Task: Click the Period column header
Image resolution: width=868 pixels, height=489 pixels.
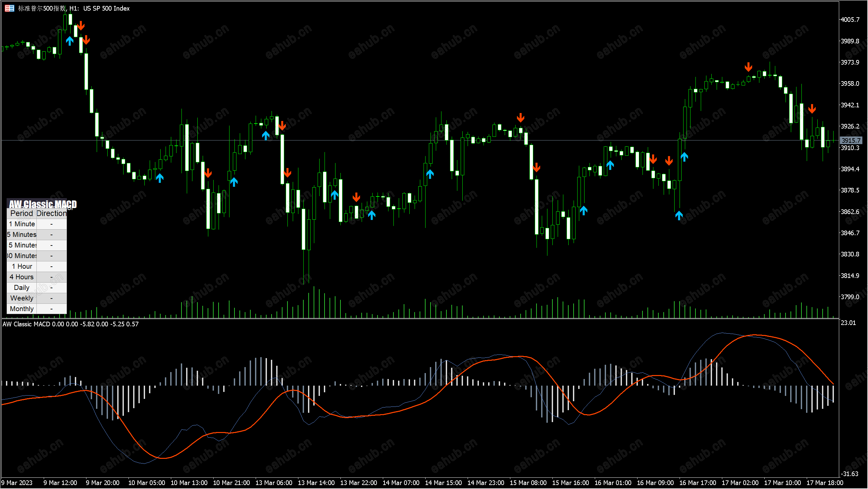Action: tap(22, 214)
